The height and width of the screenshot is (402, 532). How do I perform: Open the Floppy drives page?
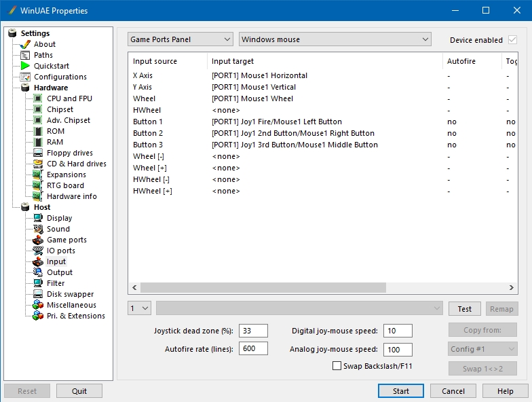(x=69, y=153)
